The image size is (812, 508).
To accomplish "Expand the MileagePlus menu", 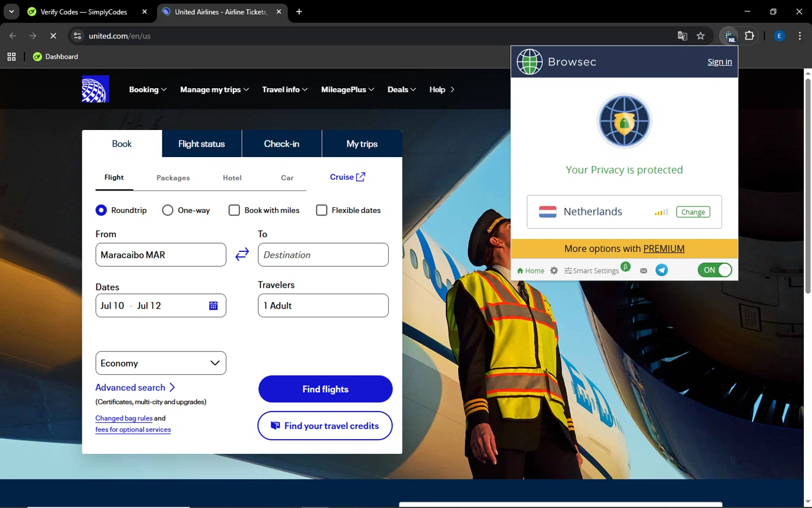I will [348, 89].
